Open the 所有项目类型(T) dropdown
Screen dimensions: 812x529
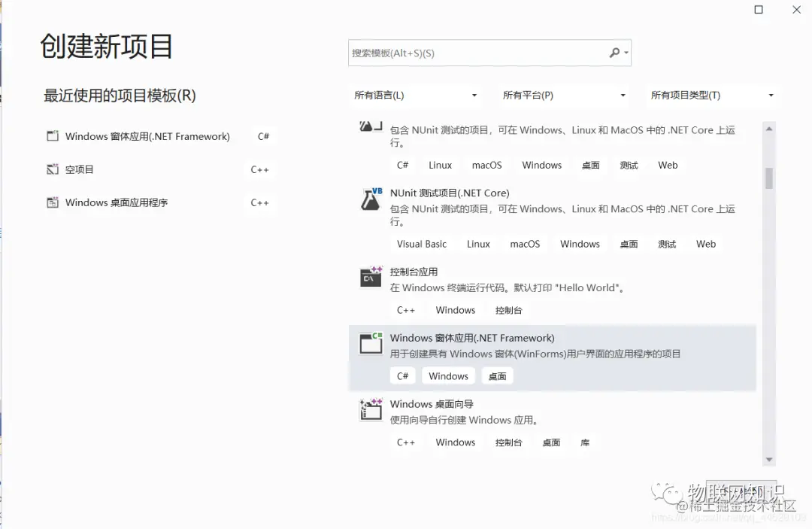(711, 96)
